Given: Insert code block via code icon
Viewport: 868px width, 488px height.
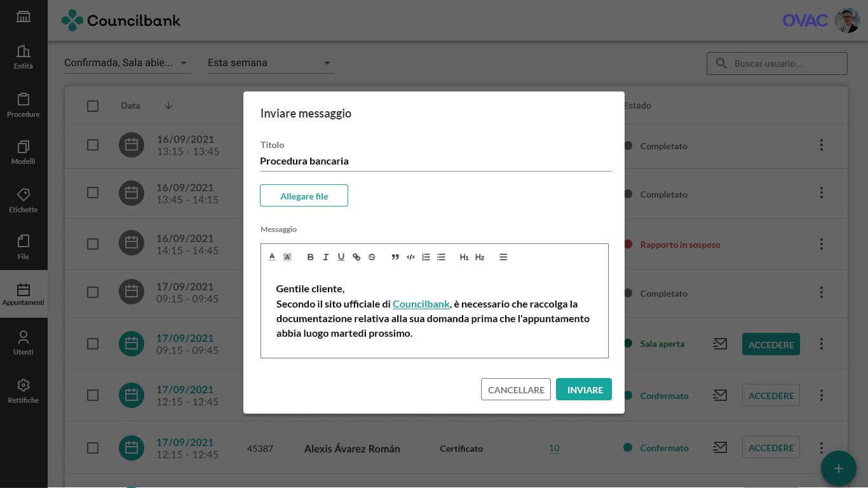Looking at the screenshot, I should click(x=410, y=257).
